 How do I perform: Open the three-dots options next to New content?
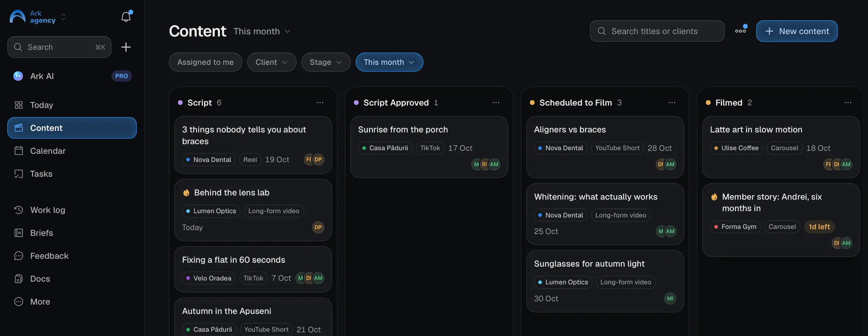pos(740,31)
